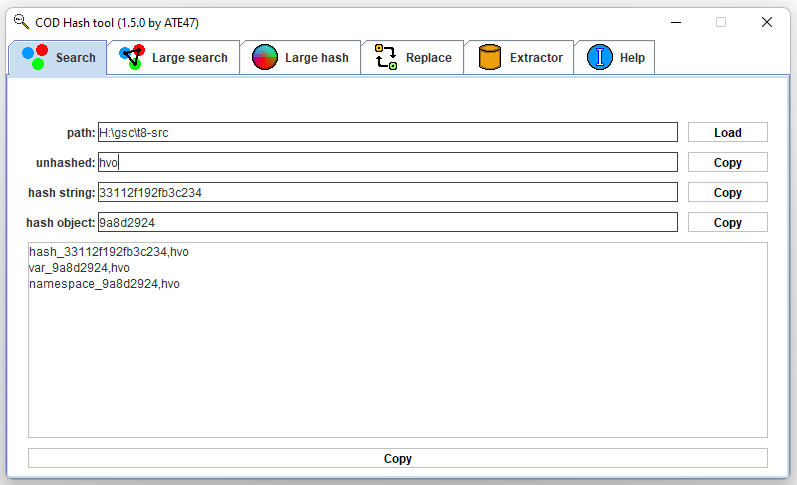The image size is (797, 485).
Task: Open the Large hash tab
Action: tap(300, 57)
